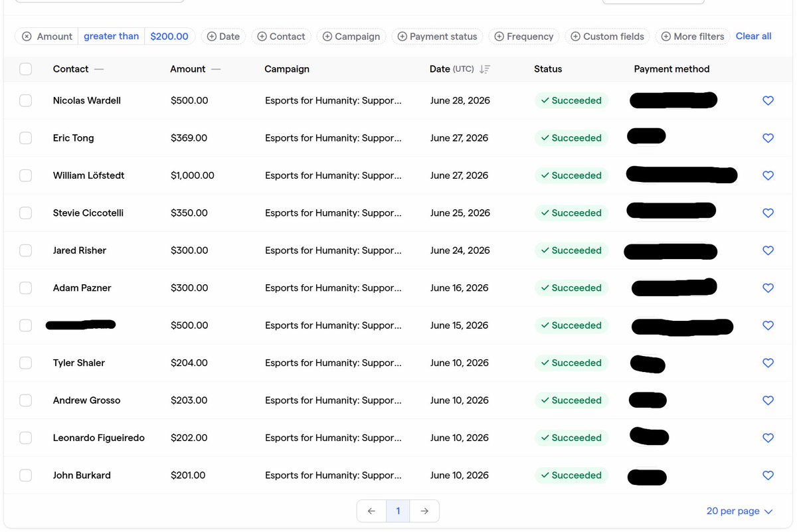The image size is (797, 532).
Task: Click the heart icon for William Löfstedt
Action: coord(768,175)
